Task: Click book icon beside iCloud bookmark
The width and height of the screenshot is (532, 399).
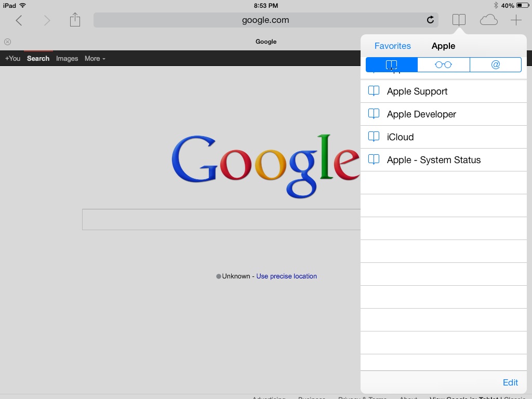Action: (x=374, y=137)
